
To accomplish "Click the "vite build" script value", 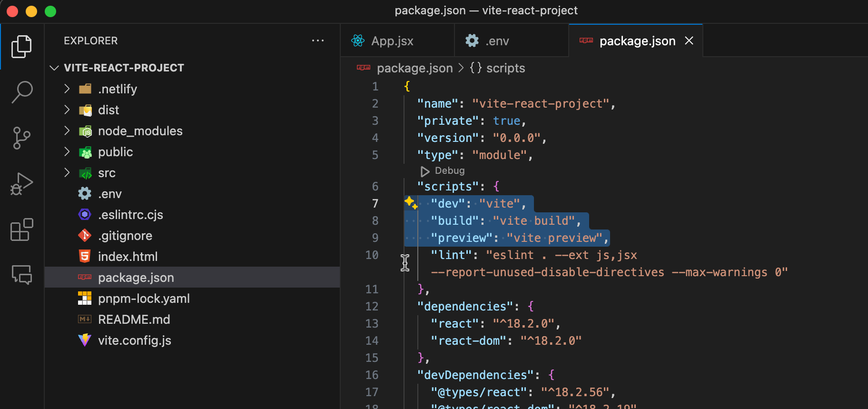I will (534, 220).
